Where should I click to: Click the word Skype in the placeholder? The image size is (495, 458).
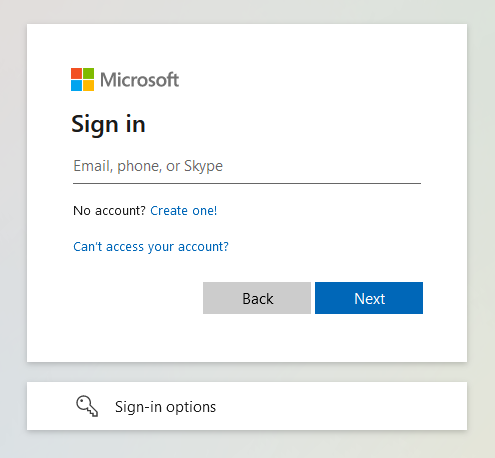click(x=203, y=166)
